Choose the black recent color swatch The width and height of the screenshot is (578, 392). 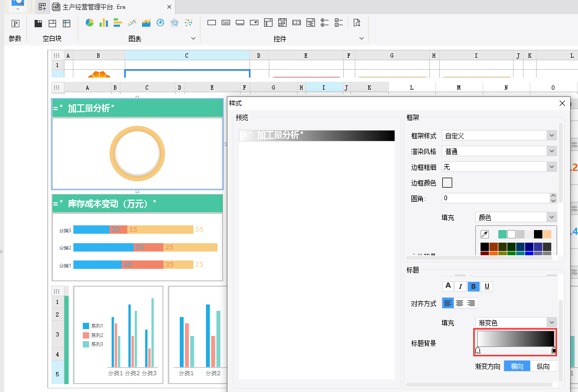[x=538, y=234]
